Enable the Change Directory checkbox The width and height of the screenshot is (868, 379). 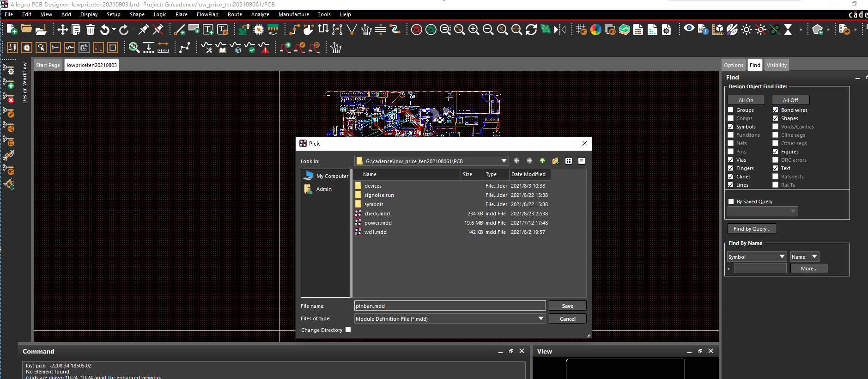click(x=348, y=330)
